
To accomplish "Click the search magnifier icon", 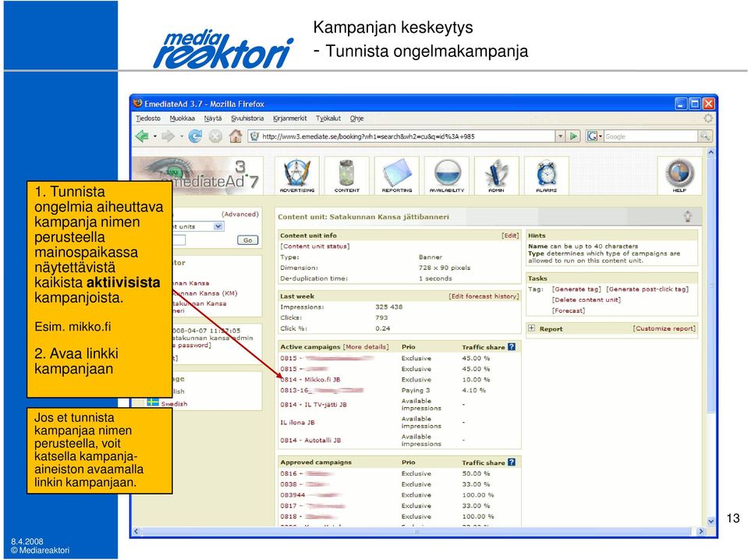I will pyautogui.click(x=704, y=136).
